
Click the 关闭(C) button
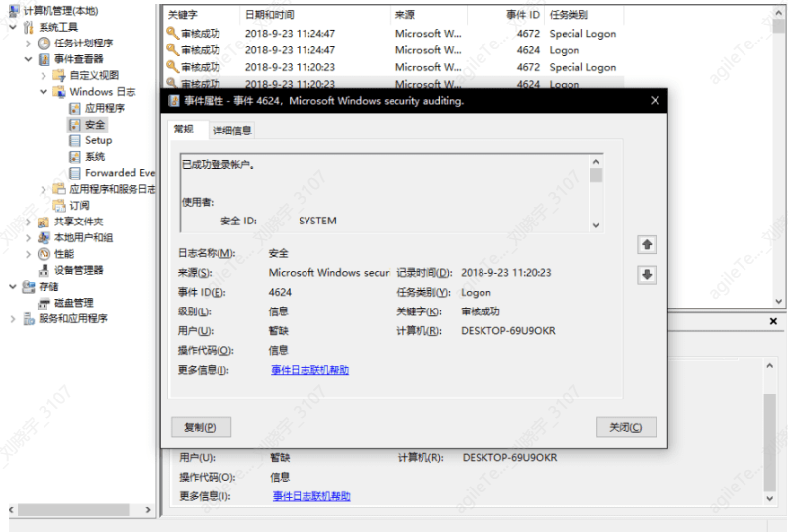626,427
